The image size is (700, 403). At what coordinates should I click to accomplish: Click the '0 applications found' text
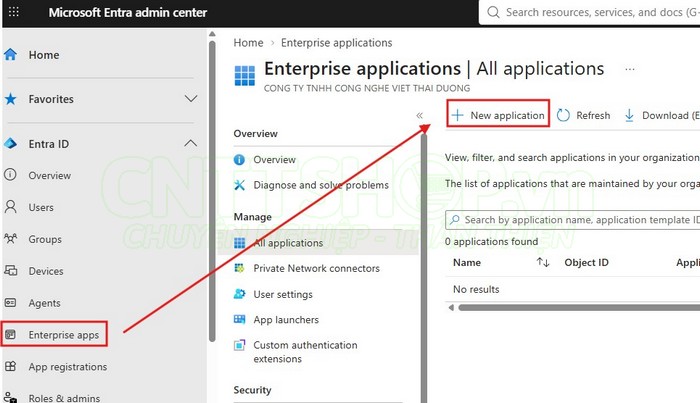pyautogui.click(x=492, y=241)
